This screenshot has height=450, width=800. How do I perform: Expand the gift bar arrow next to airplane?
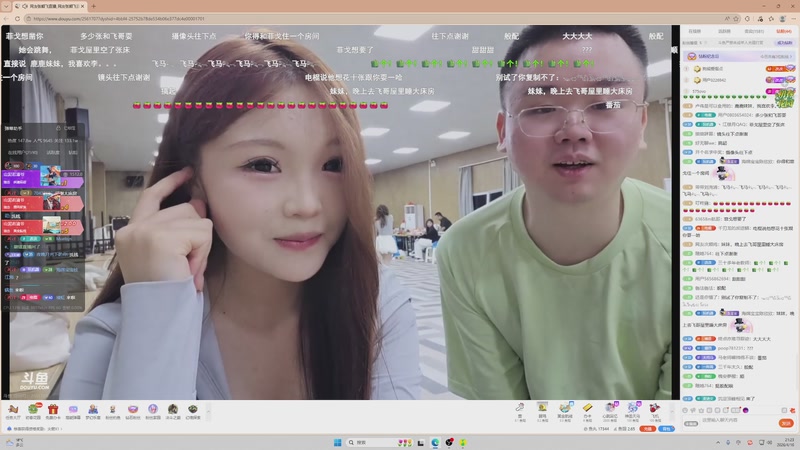(x=670, y=411)
